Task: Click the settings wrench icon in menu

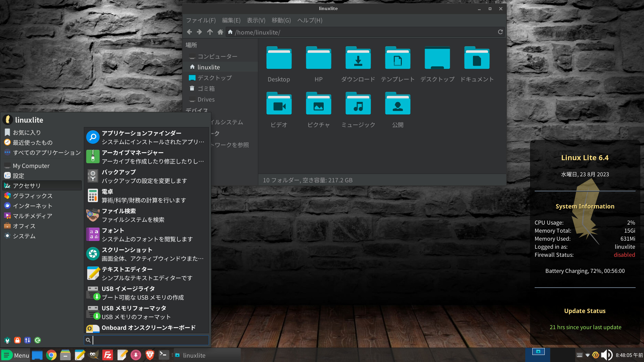Action: coord(7,340)
